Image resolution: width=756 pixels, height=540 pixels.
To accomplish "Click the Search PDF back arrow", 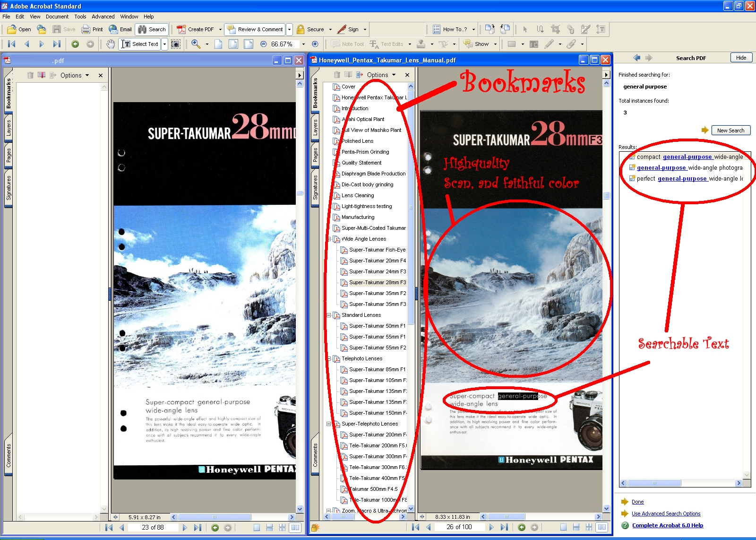I will coord(636,58).
